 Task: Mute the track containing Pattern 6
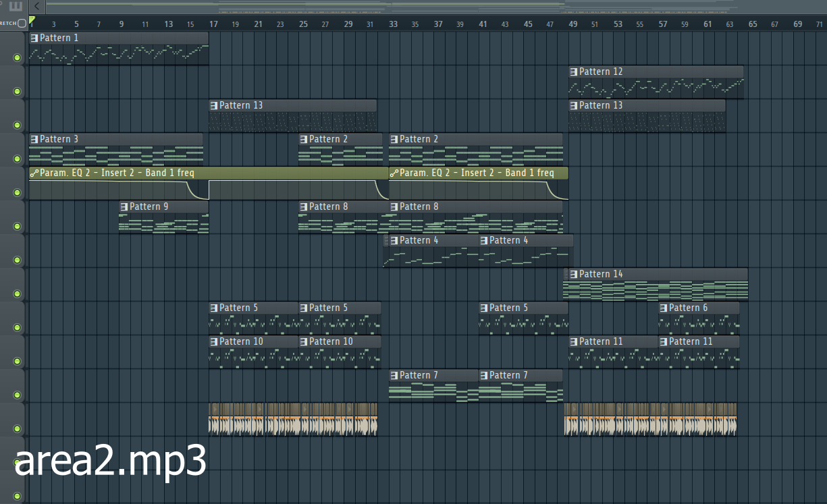tap(17, 328)
